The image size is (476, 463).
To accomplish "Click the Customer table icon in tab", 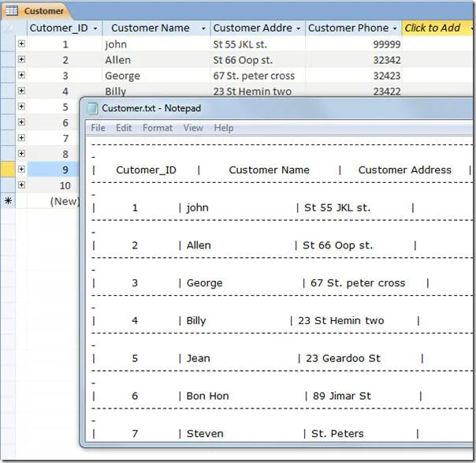I will point(12,11).
